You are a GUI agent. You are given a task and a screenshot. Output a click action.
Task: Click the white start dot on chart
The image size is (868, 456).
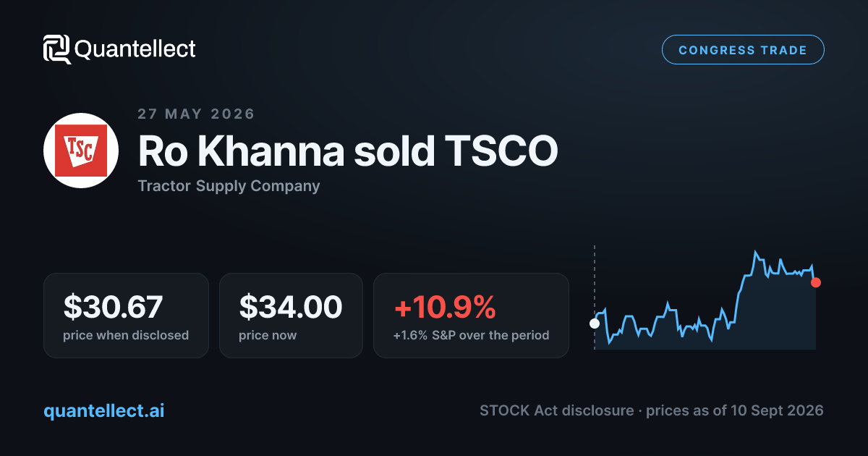595,324
